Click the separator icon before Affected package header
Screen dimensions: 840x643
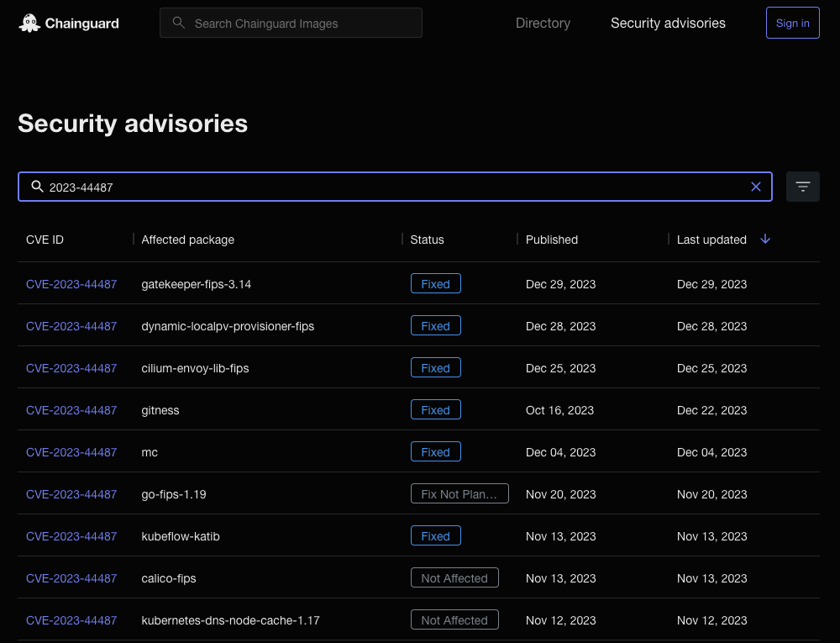133,240
